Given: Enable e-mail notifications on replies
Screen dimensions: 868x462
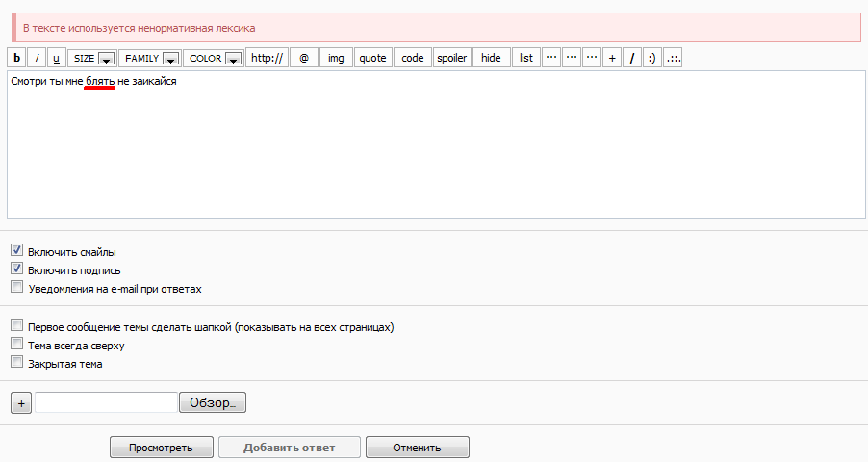Looking at the screenshot, I should (x=16, y=287).
